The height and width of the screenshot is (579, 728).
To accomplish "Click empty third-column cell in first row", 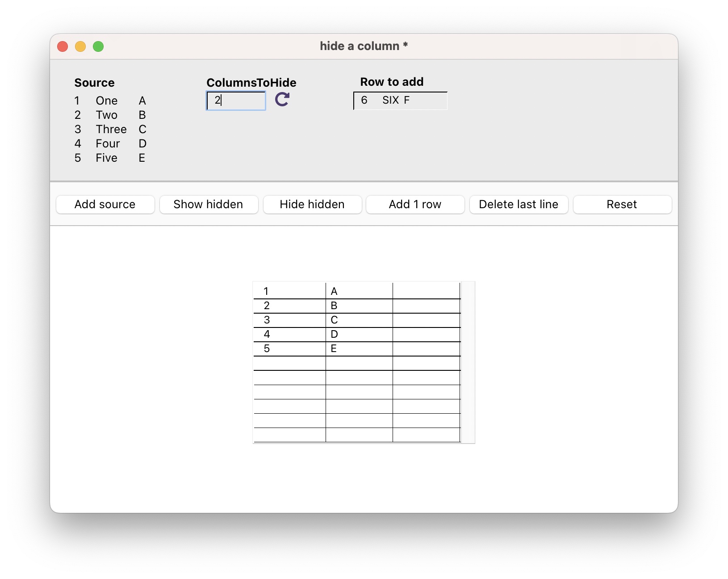I will (x=426, y=291).
